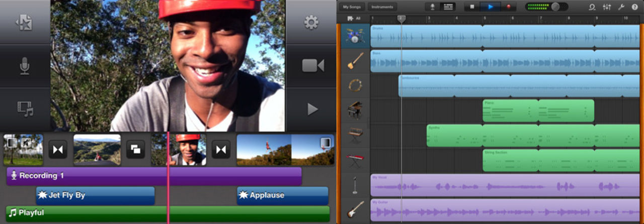Select the Playful background music track

[x=168, y=213]
